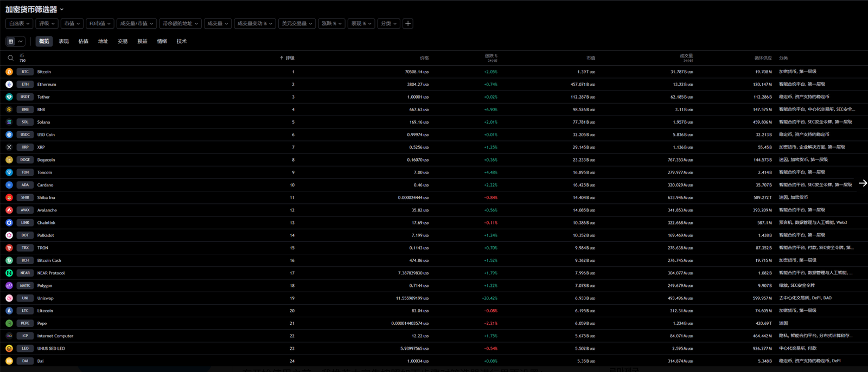This screenshot has height=372, width=868.
Task: Sort by the 市值 column header
Action: click(x=591, y=58)
